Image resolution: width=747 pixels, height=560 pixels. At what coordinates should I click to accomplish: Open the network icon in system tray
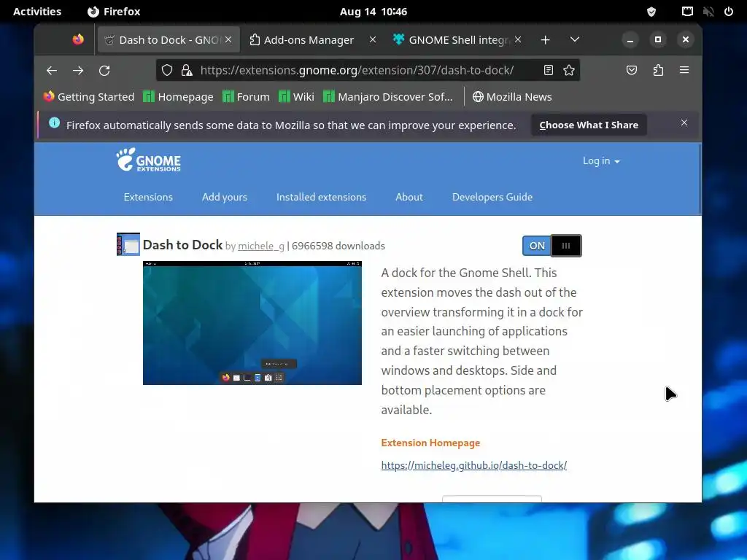[687, 12]
